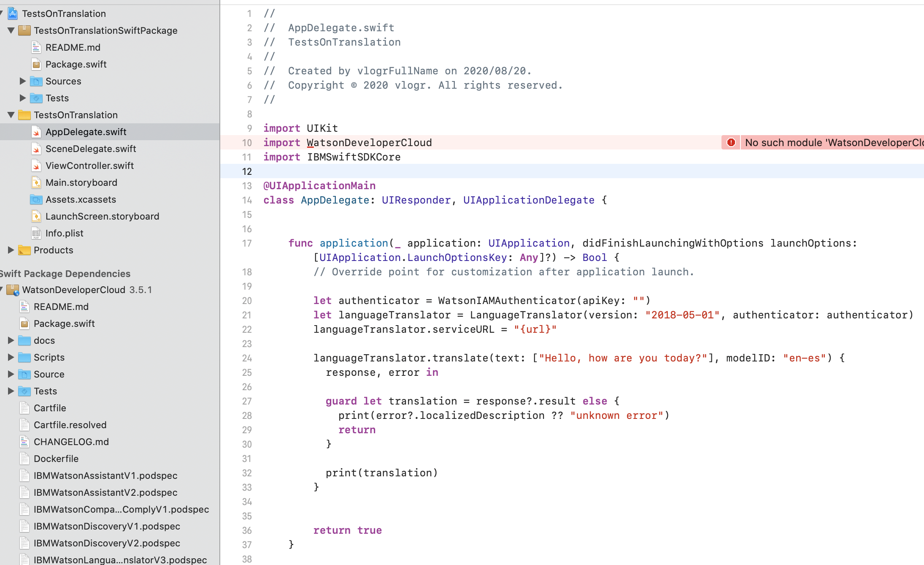Expand the Source folder in WatsonDeveloperCloud
The image size is (924, 565).
click(11, 374)
